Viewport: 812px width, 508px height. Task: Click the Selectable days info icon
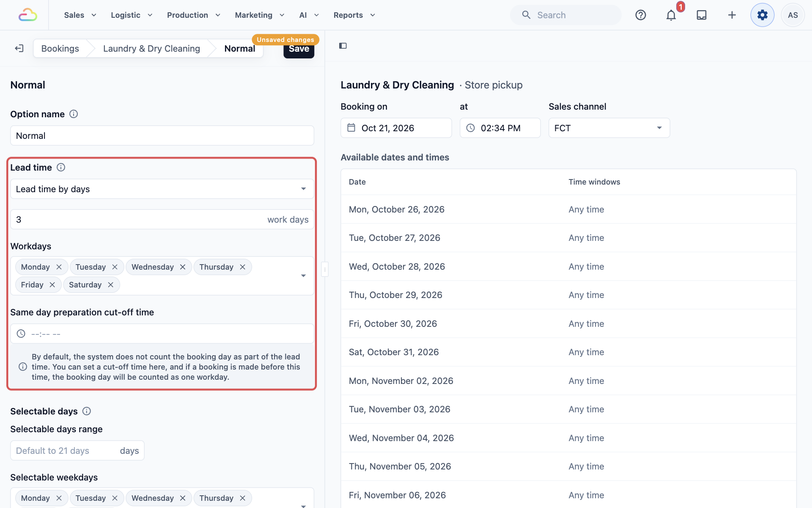87,411
